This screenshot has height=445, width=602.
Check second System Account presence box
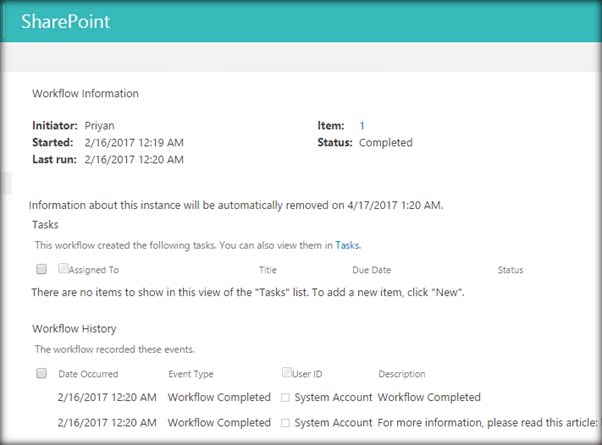coord(285,423)
